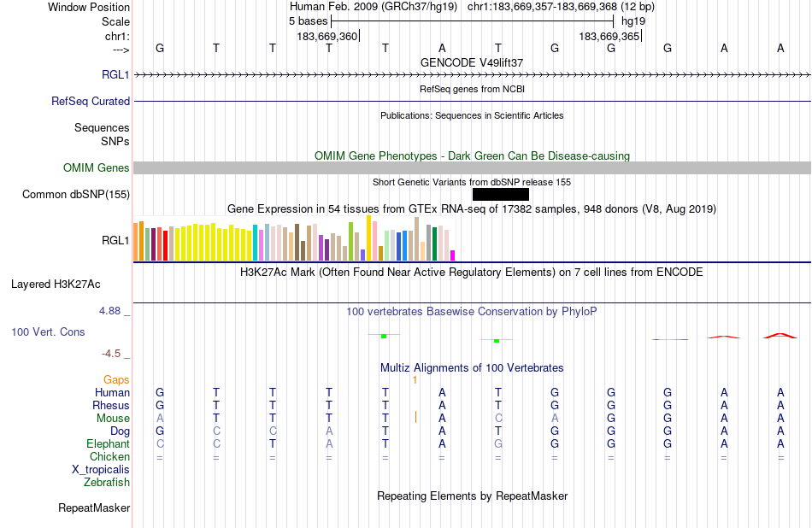Click the orange 1 gap count marker
812x528 pixels.
click(x=415, y=380)
